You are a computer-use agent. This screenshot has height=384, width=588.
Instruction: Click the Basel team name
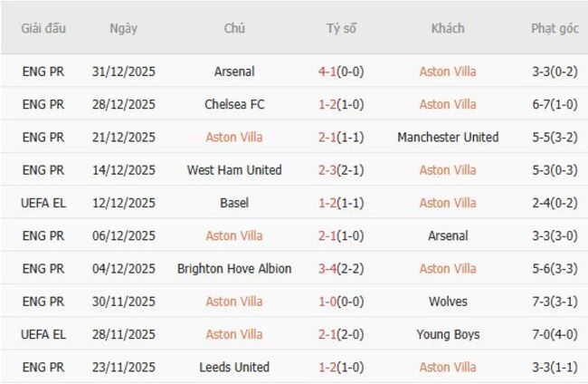pos(234,203)
